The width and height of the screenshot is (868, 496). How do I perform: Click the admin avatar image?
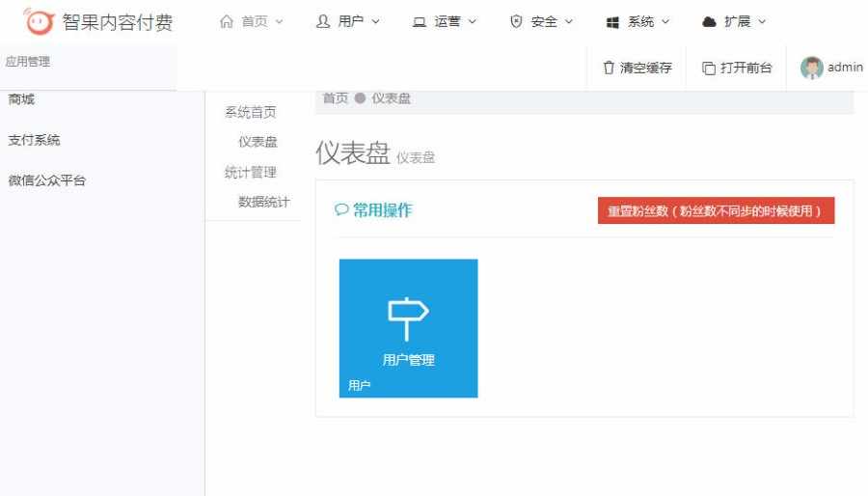811,68
